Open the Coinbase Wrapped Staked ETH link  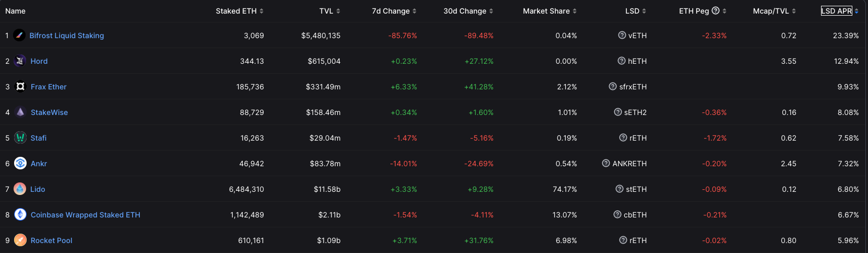click(86, 215)
